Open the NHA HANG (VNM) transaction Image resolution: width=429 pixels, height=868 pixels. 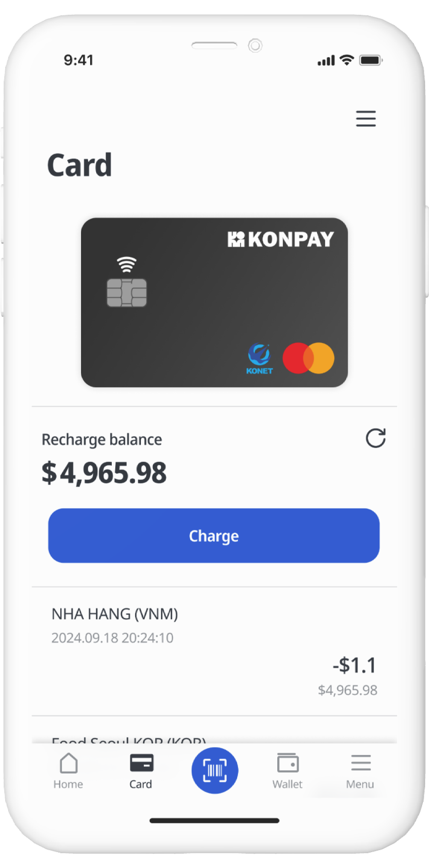(x=214, y=652)
